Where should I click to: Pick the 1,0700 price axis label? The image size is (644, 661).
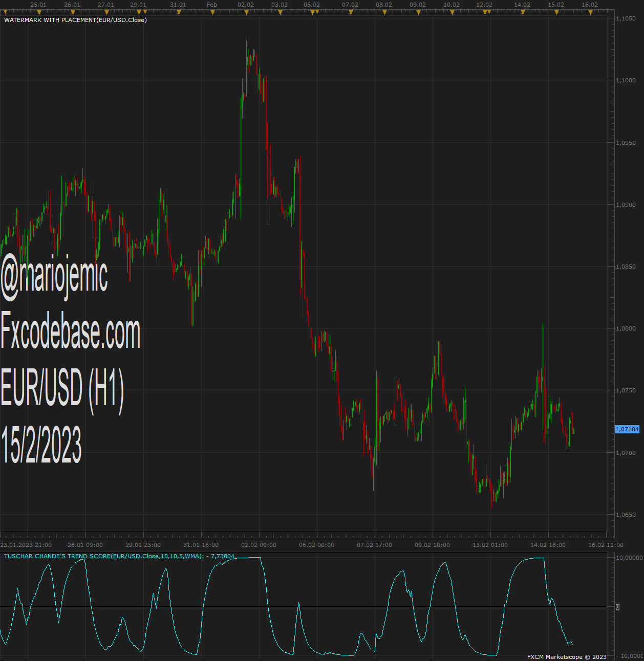pyautogui.click(x=626, y=453)
